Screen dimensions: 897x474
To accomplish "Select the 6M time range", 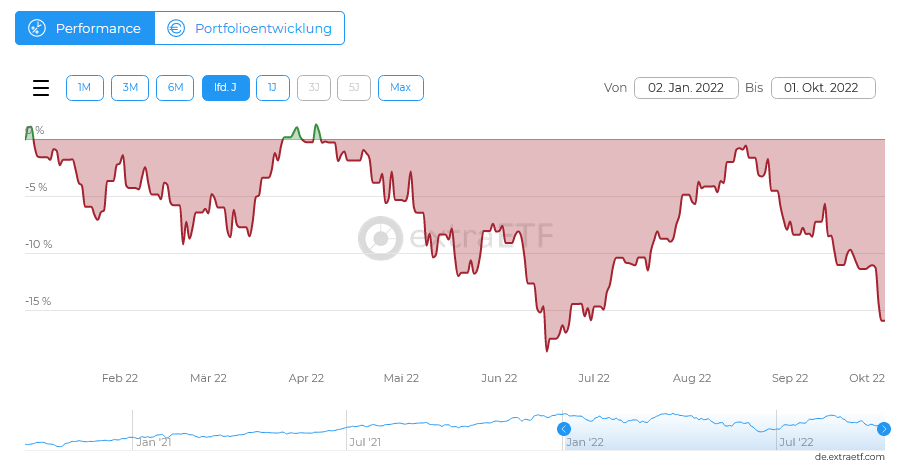I will pyautogui.click(x=175, y=88).
